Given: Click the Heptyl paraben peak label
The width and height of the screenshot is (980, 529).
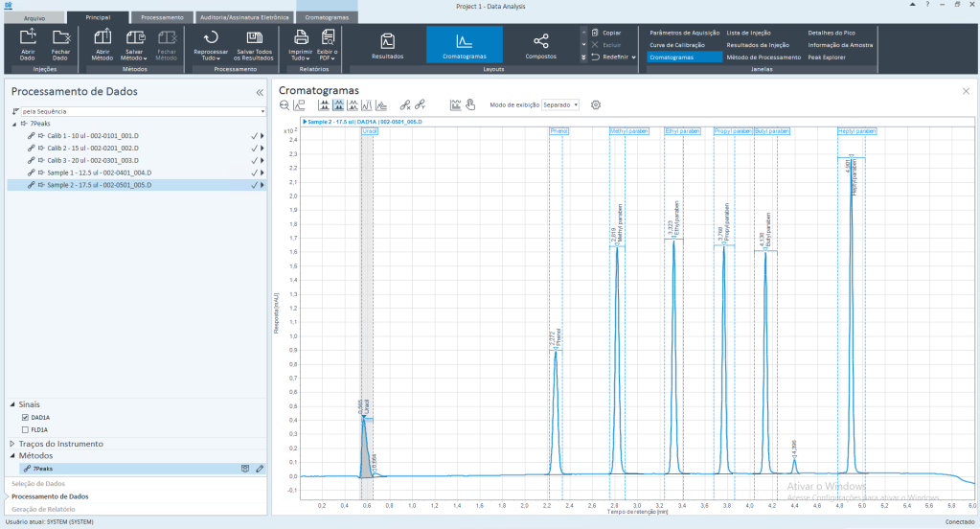Looking at the screenshot, I should pyautogui.click(x=856, y=131).
